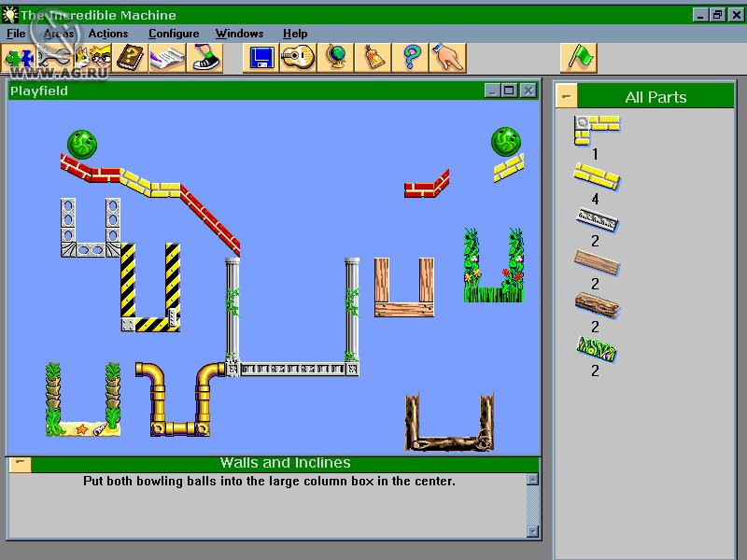Viewport: 747px width, 560px height.
Task: Click the right green bowling ball
Action: coord(506,142)
